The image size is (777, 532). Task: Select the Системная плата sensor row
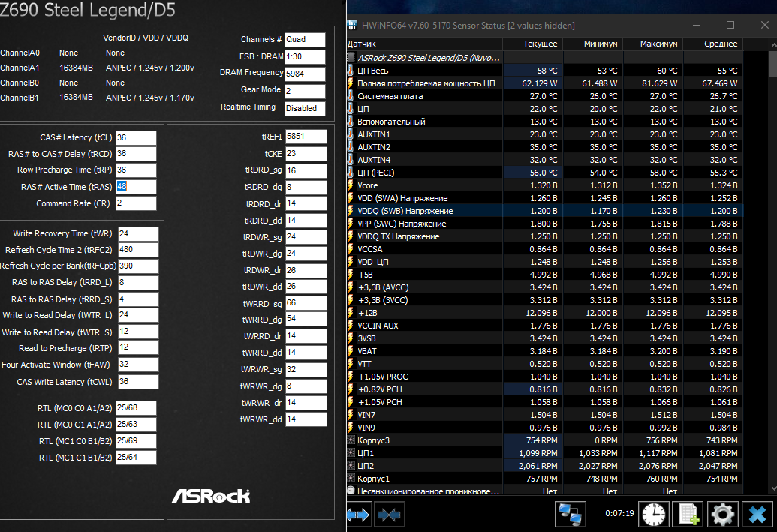coord(544,96)
